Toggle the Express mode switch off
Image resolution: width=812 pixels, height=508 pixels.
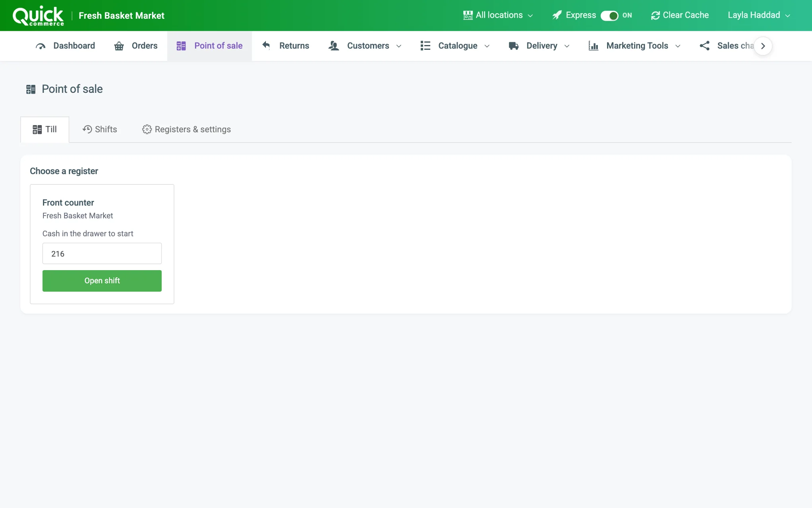609,16
